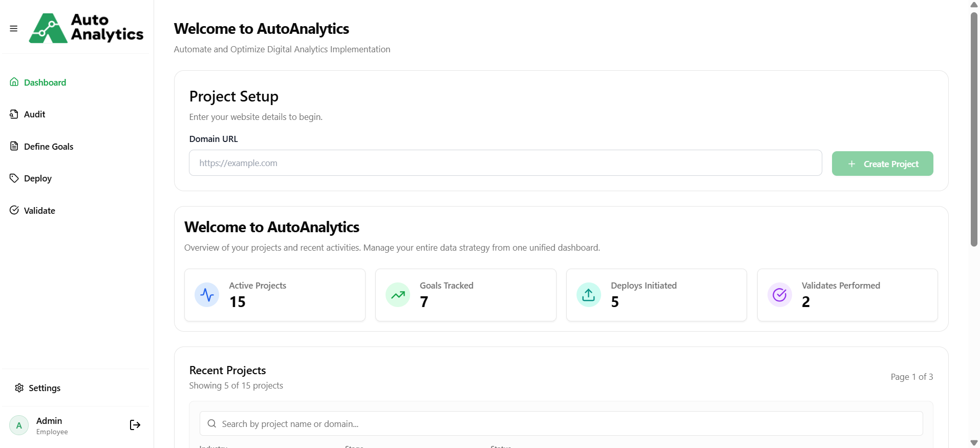Click the project search box
The image size is (980, 448).
561,424
